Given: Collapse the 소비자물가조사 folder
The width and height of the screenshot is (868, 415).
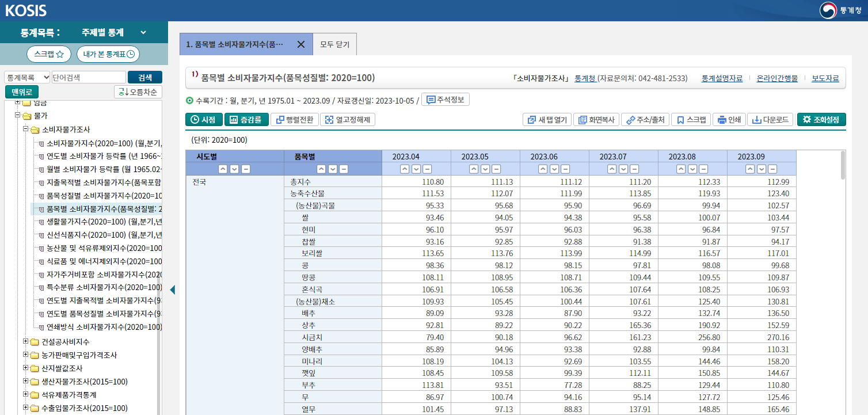Looking at the screenshot, I should point(26,130).
